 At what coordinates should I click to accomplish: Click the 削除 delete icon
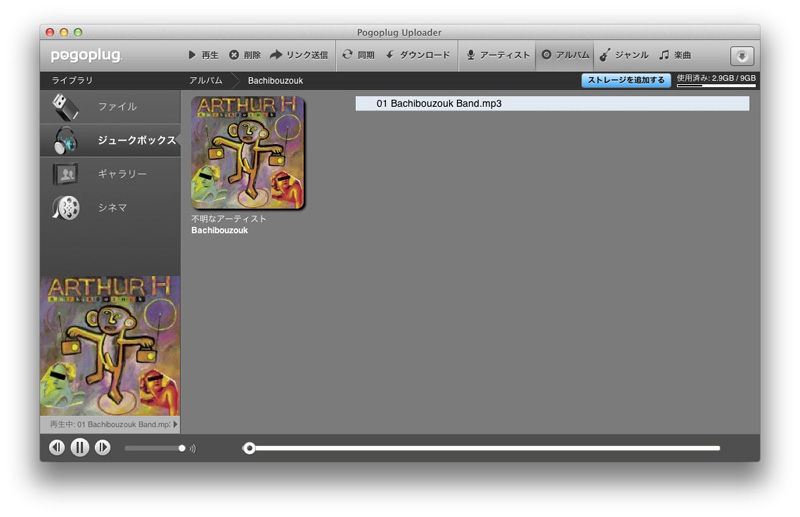tap(234, 55)
